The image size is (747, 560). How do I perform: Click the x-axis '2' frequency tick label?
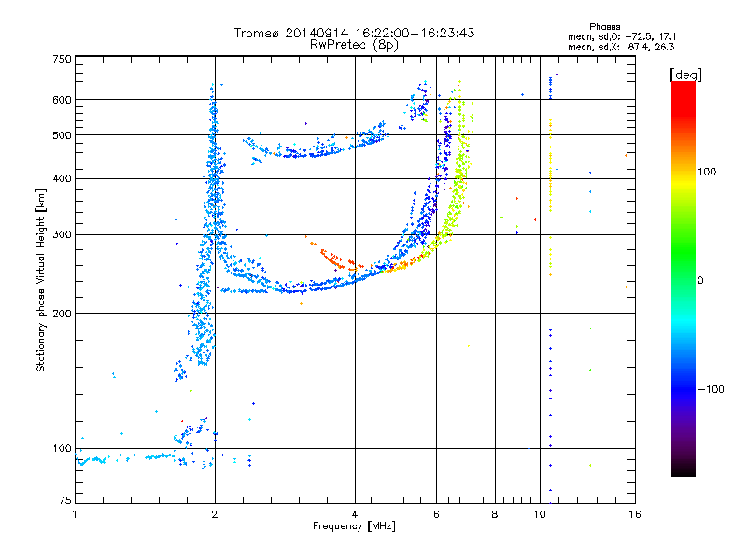tap(215, 514)
